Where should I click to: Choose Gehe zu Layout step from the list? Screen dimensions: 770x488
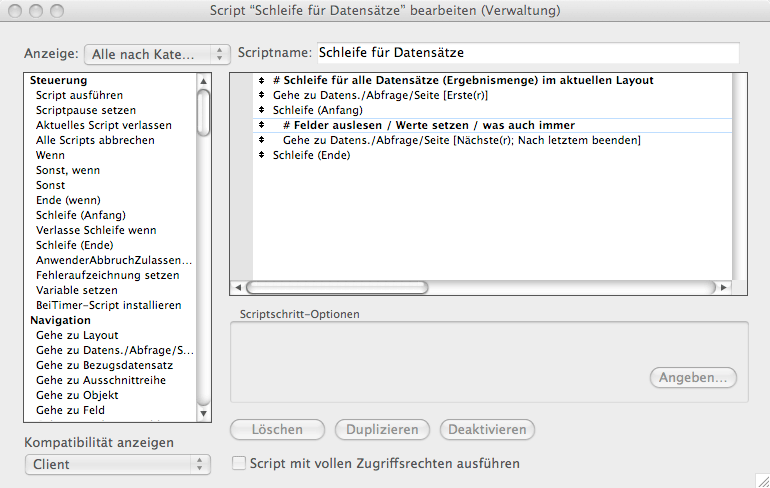77,335
